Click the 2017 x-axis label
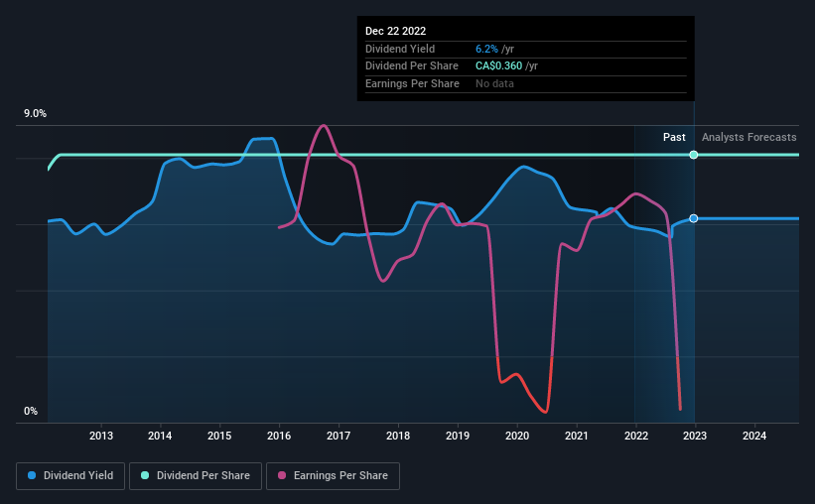The width and height of the screenshot is (815, 504). [339, 436]
